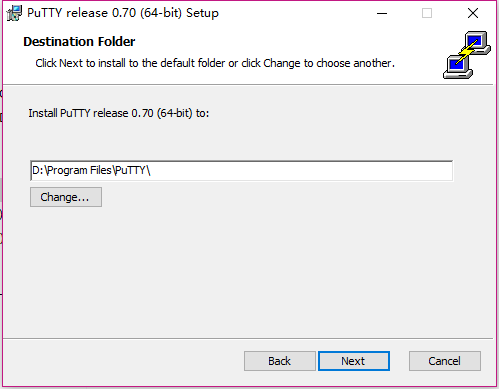This screenshot has width=499, height=389.
Task: Click the 'Install PuTTY release 0.70 to:' label
Action: tap(119, 113)
